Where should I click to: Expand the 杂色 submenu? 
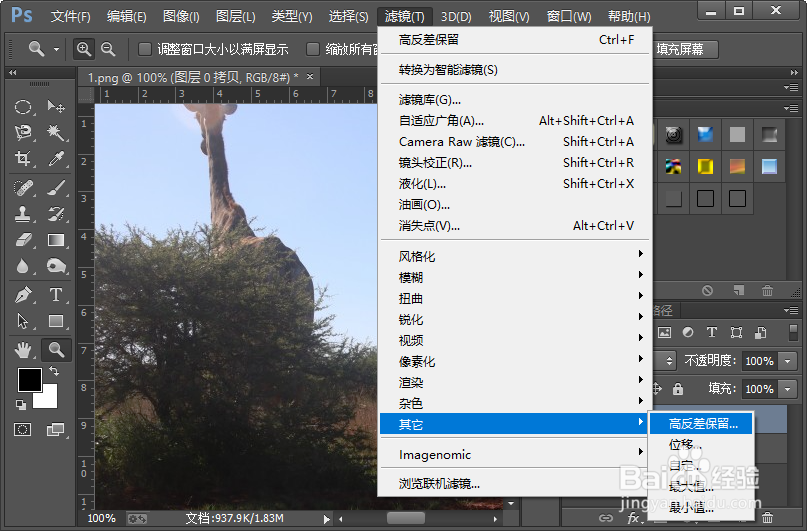coord(514,403)
